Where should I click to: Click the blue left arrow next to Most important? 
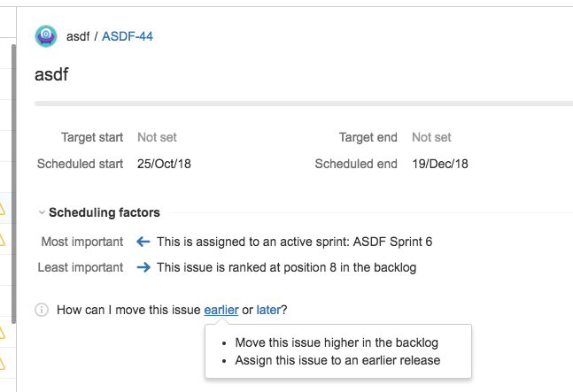tap(143, 242)
